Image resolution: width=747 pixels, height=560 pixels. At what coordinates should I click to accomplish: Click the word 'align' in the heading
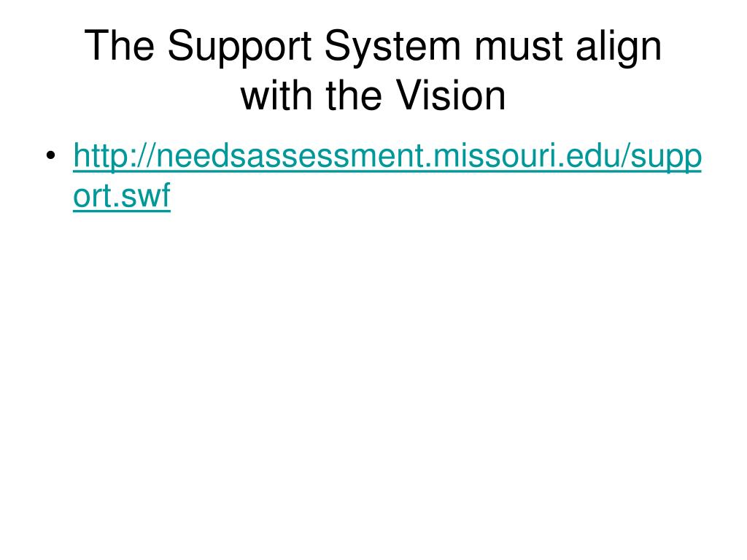[619, 46]
